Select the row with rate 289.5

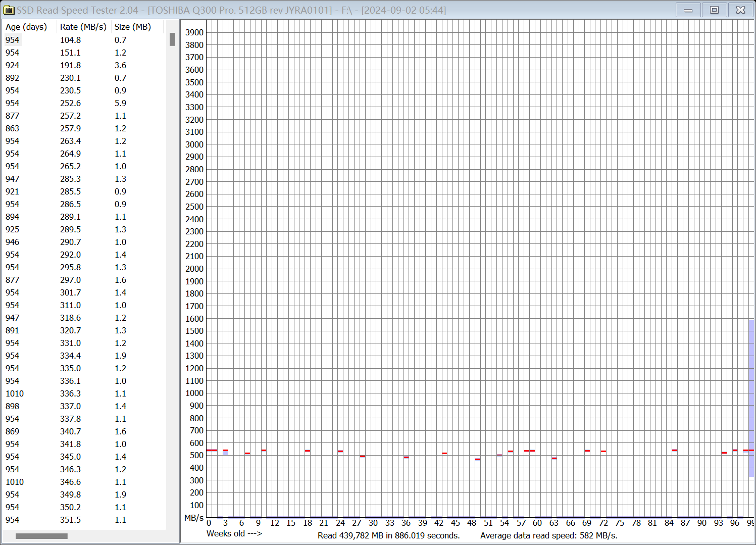pos(84,229)
